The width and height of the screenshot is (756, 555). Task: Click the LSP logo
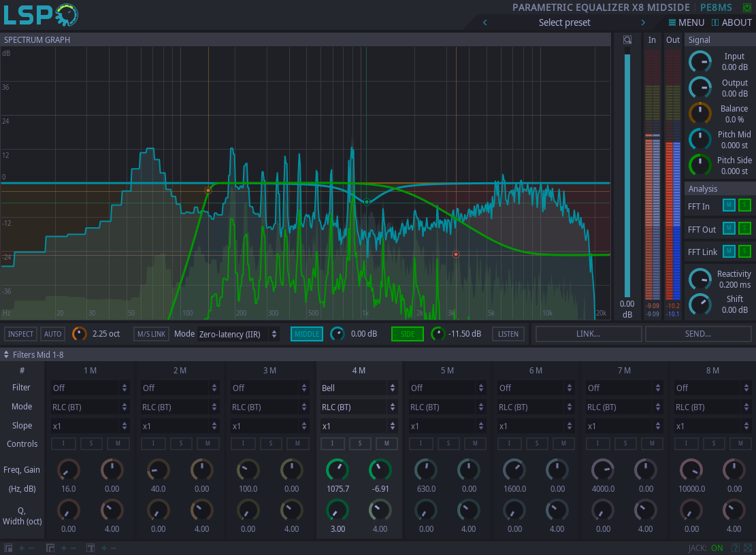tap(39, 15)
